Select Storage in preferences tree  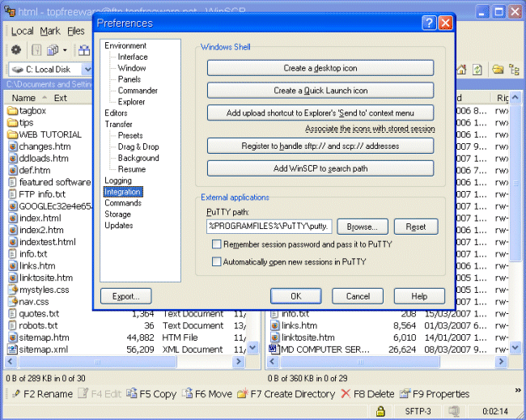pyautogui.click(x=118, y=214)
